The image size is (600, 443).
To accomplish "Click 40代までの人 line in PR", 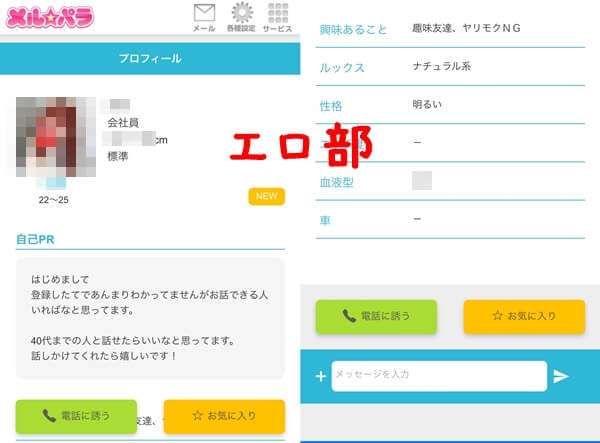I will click(x=133, y=340).
